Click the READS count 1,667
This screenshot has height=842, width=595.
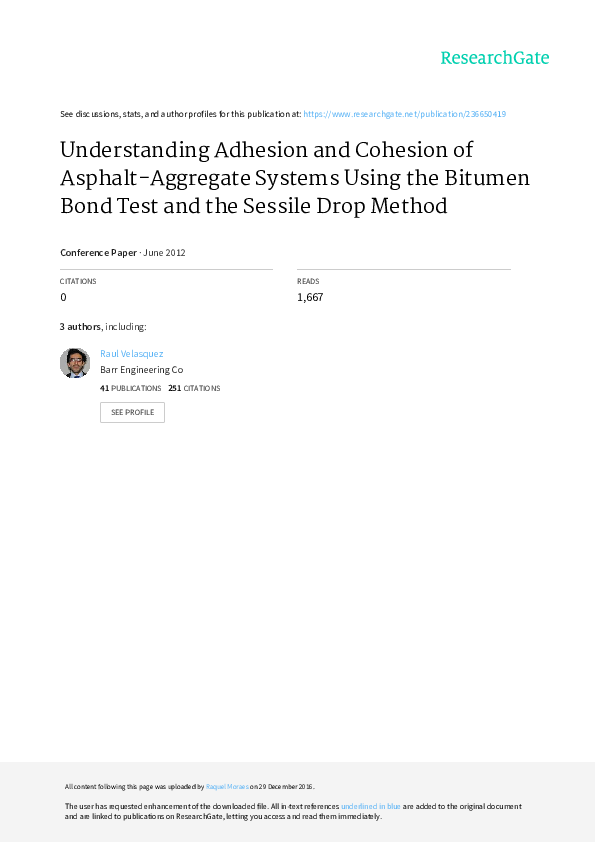point(310,297)
